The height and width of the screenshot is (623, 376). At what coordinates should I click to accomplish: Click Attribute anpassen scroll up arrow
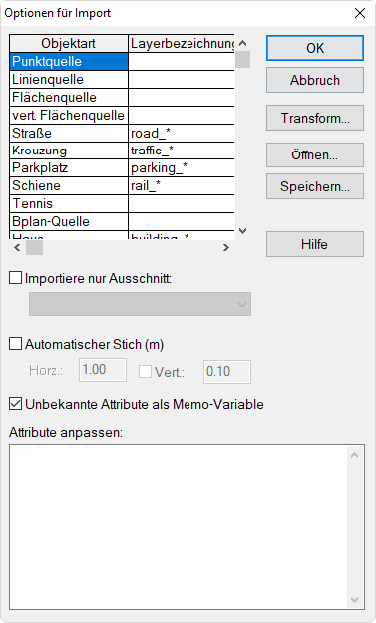click(x=355, y=455)
